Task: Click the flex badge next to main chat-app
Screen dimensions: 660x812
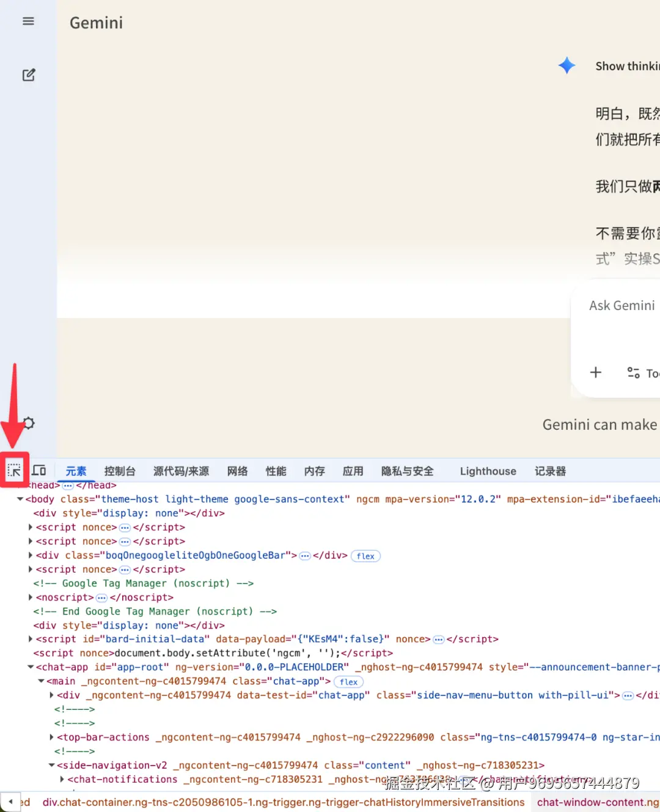Action: click(x=349, y=682)
